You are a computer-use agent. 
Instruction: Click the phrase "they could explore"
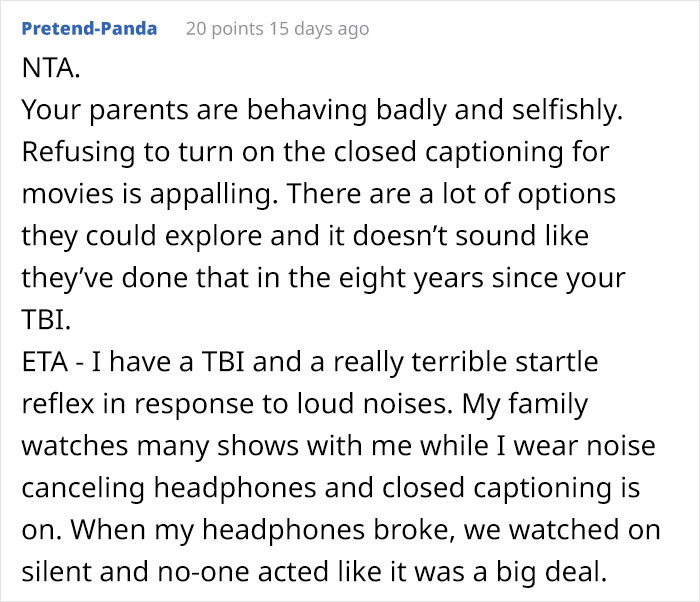(x=142, y=236)
